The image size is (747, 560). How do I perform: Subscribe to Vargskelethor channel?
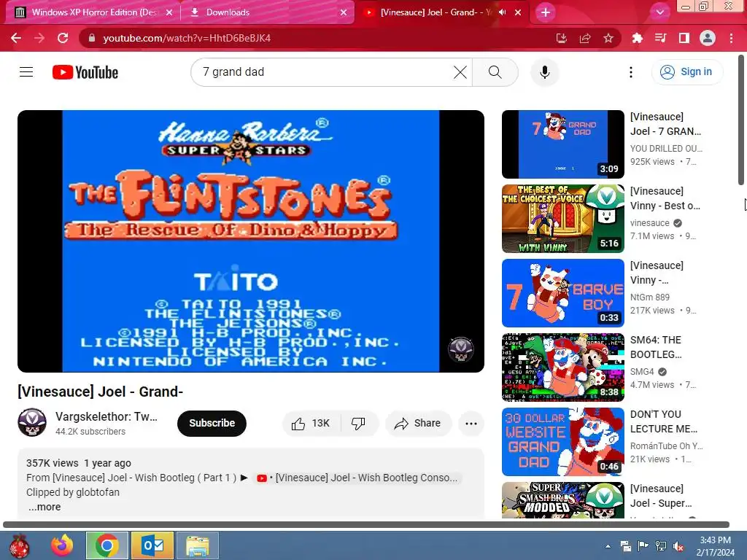coord(212,423)
